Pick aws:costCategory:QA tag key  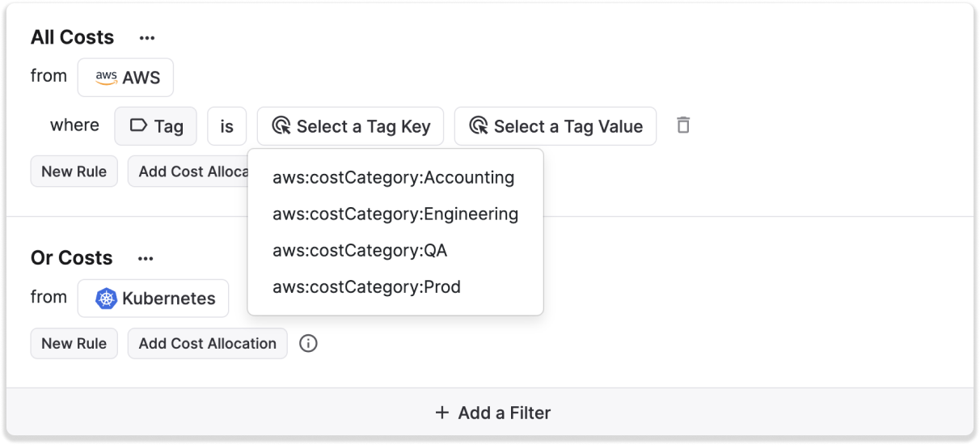click(x=360, y=250)
